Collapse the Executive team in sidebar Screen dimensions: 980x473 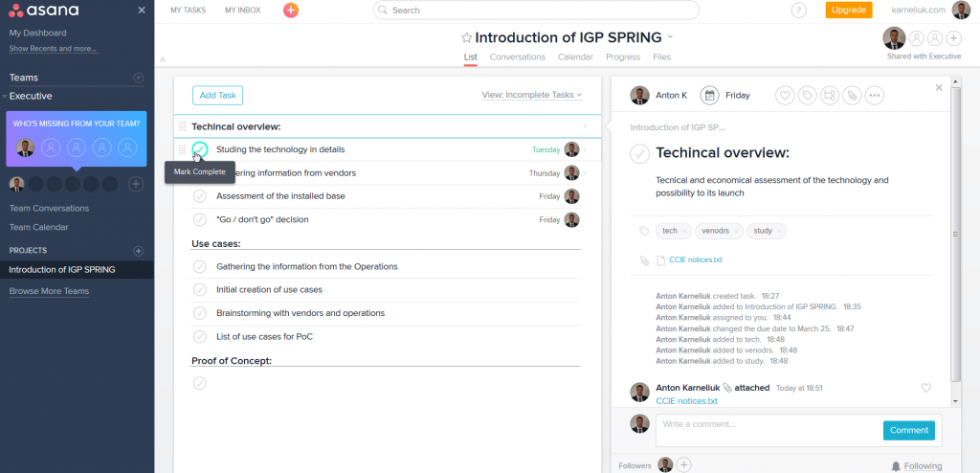[x=5, y=97]
